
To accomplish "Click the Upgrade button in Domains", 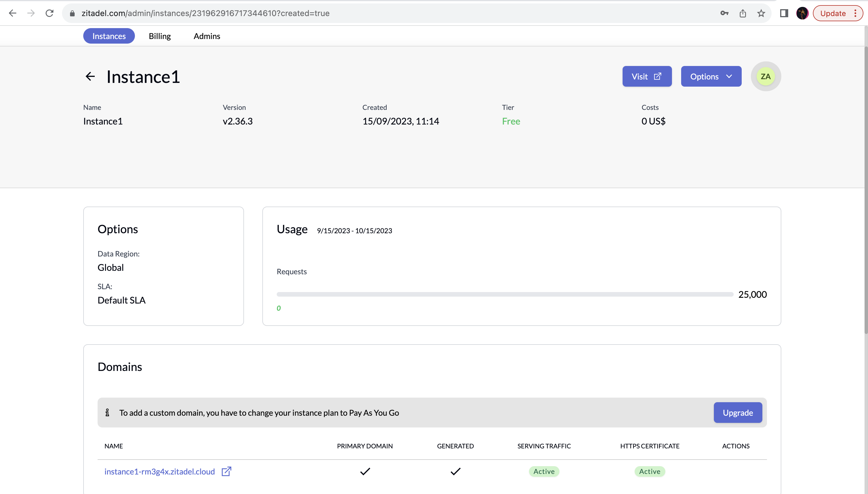I will tap(738, 413).
